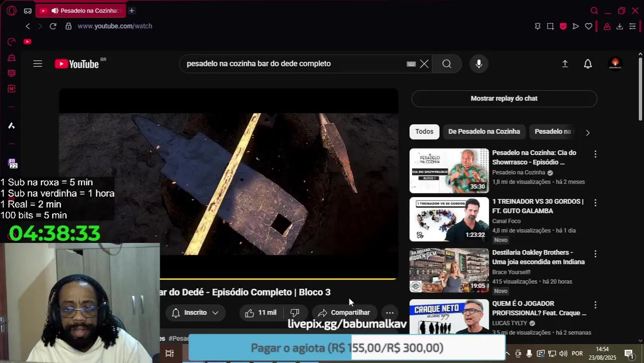The width and height of the screenshot is (644, 363).
Task: Submit search with magnifier button
Action: [x=447, y=64]
